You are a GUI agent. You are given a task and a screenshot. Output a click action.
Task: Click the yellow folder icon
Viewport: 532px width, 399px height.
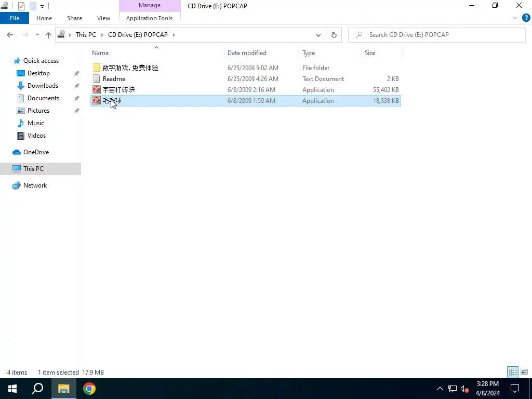tap(97, 68)
